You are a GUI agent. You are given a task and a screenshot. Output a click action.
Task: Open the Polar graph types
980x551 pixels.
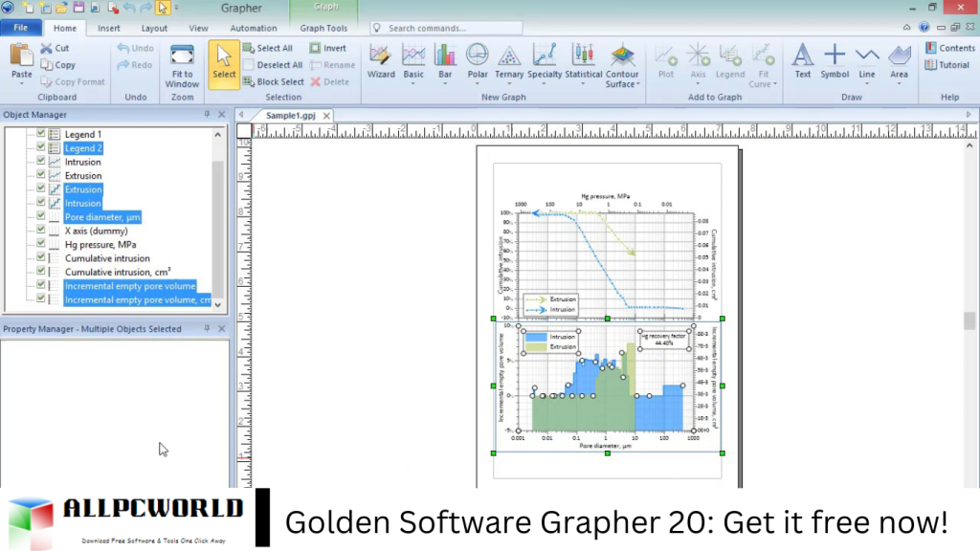click(x=478, y=64)
